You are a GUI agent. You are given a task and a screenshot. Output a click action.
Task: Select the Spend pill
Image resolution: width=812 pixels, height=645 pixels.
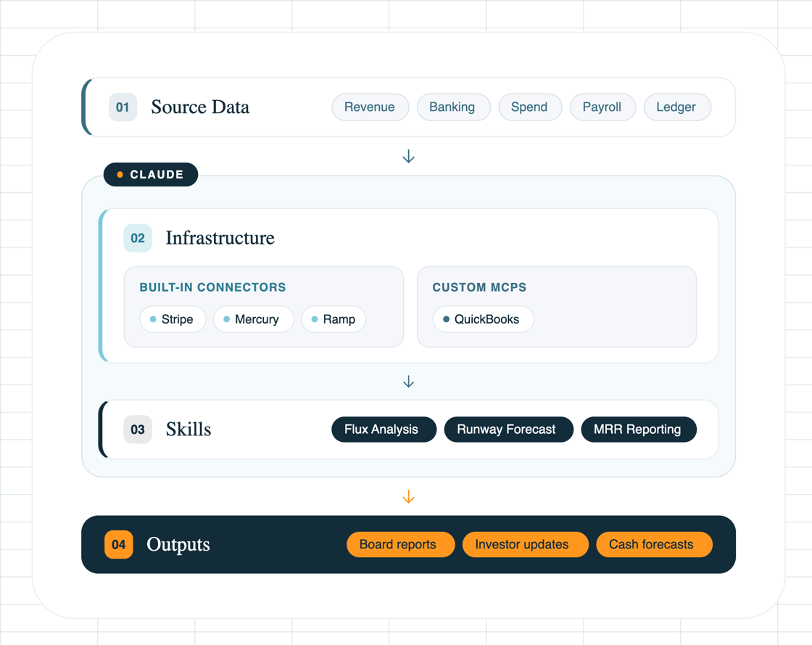[x=530, y=107]
